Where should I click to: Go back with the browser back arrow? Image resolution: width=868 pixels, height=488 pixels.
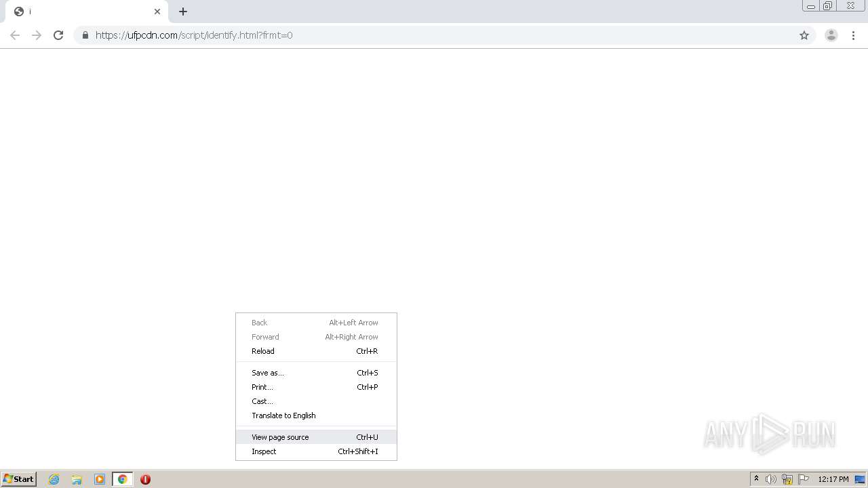[x=15, y=35]
